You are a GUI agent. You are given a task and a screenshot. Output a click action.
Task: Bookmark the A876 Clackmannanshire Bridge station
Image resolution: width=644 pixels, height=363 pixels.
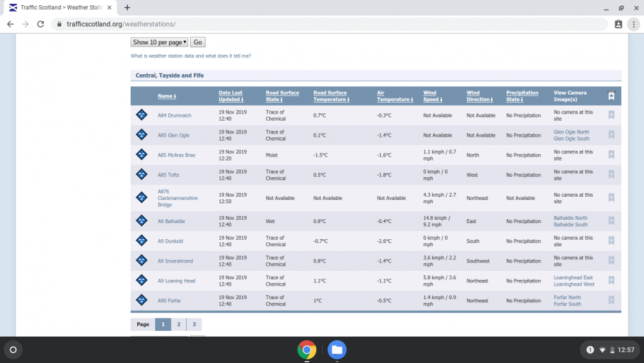pos(611,198)
